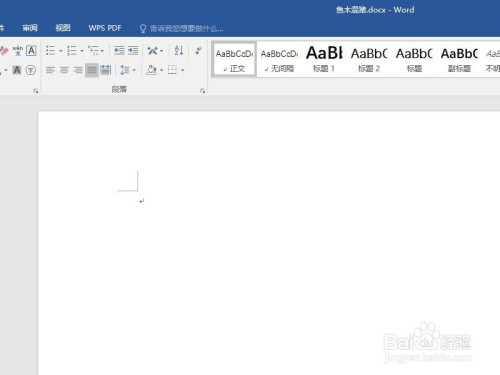Viewport: 500px width, 375px height.
Task: Decrease paragraph indent
Action: point(119,51)
